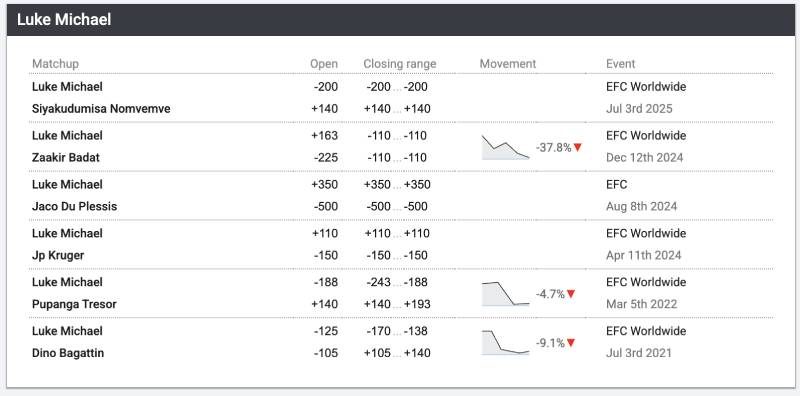This screenshot has height=396, width=800.
Task: Click the Dino Bagattin odds movement sparkline
Action: pos(506,343)
